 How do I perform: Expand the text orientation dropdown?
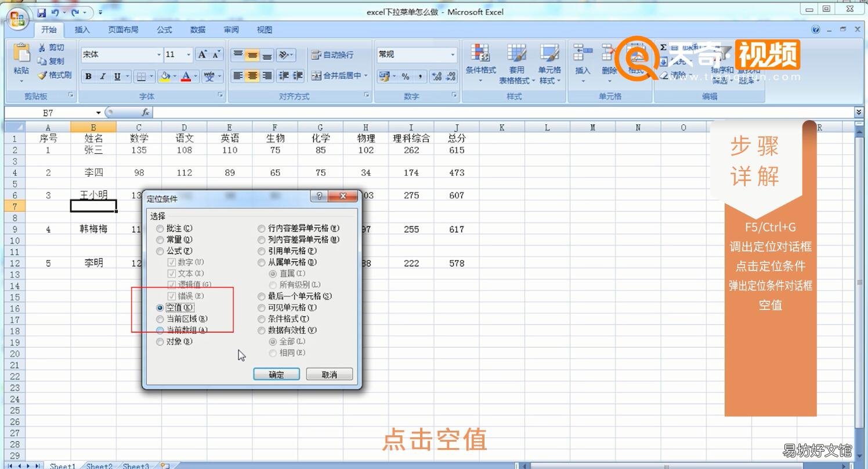292,55
